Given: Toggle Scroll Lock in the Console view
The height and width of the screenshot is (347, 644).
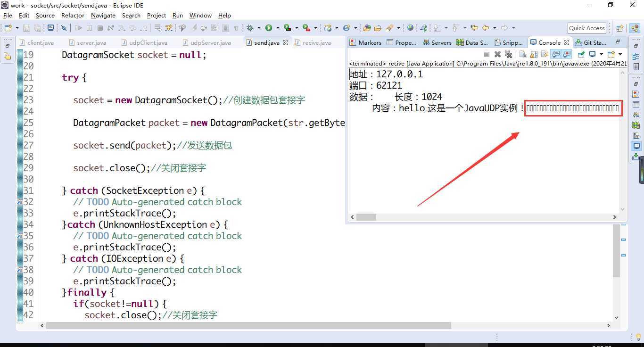Looking at the screenshot, I should (533, 54).
